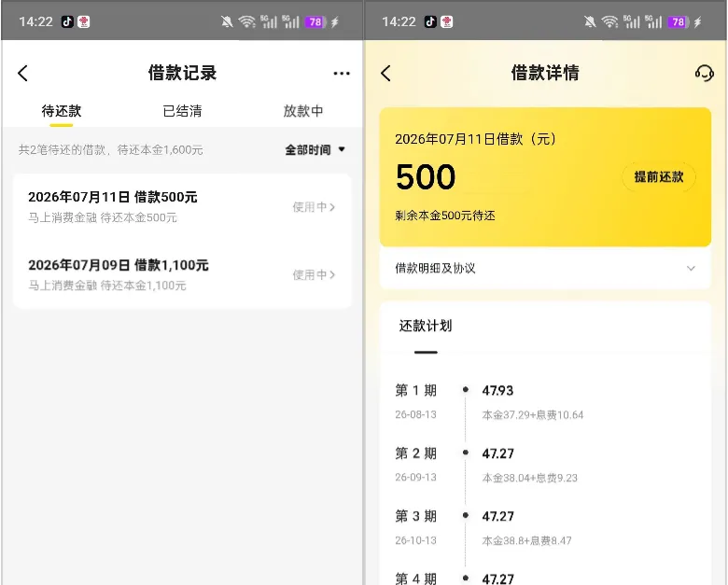Tap the 第 1 期 repayment row amount 47.93
The height and width of the screenshot is (585, 728).
coord(497,390)
